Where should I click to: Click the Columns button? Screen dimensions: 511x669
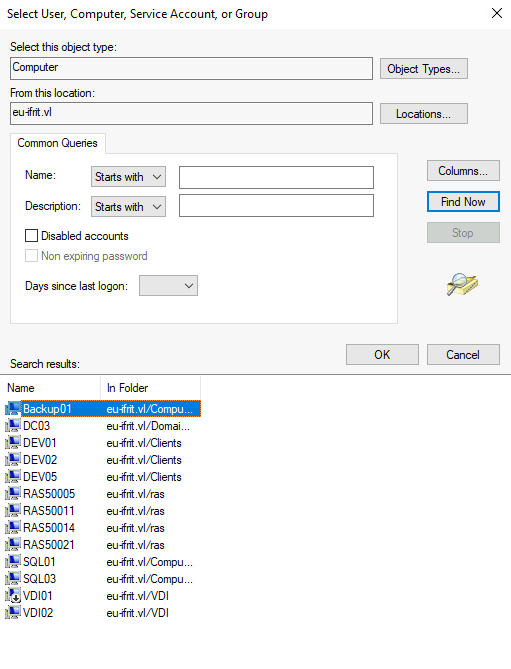click(x=463, y=171)
